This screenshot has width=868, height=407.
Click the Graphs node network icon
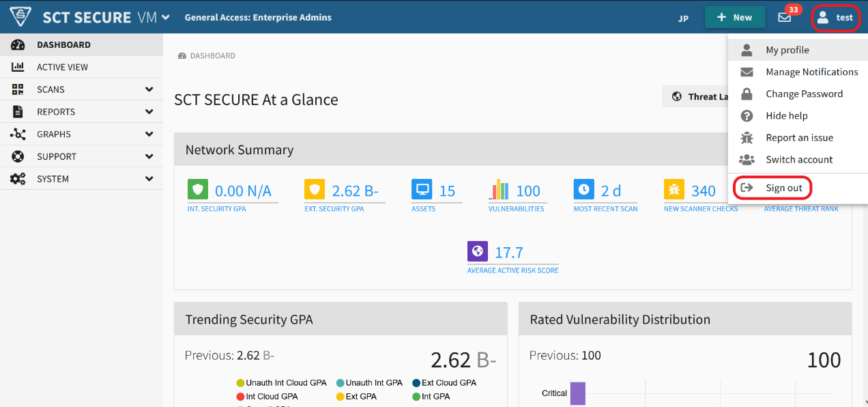click(x=18, y=135)
